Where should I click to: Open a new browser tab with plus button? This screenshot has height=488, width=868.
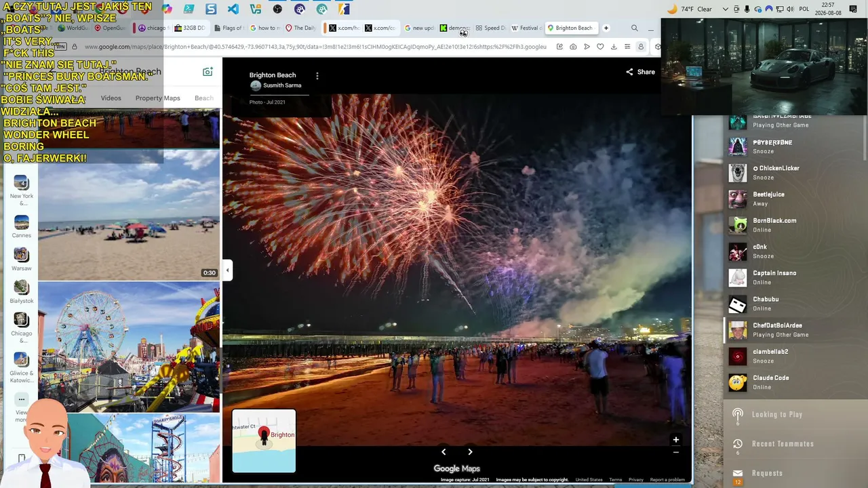coord(606,28)
